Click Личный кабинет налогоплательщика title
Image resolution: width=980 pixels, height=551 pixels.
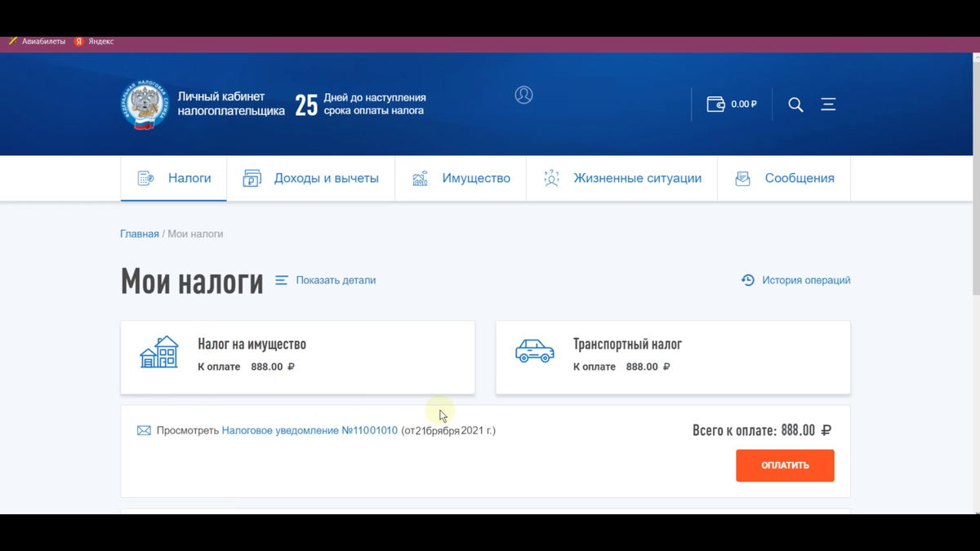coord(231,104)
